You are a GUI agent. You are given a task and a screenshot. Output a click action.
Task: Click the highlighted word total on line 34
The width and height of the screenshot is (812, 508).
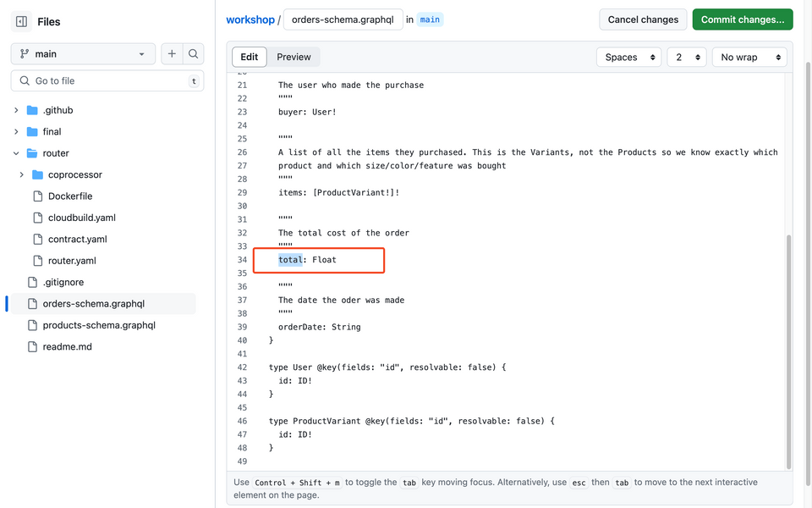(x=290, y=260)
